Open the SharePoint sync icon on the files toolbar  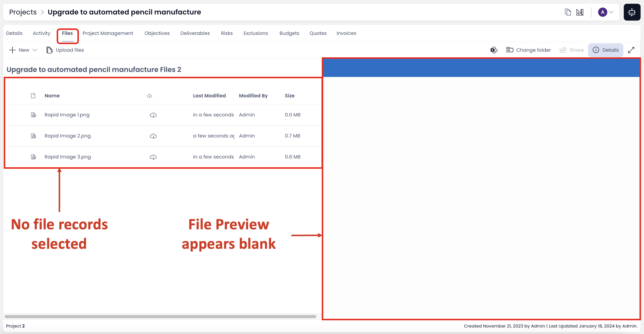coord(493,50)
